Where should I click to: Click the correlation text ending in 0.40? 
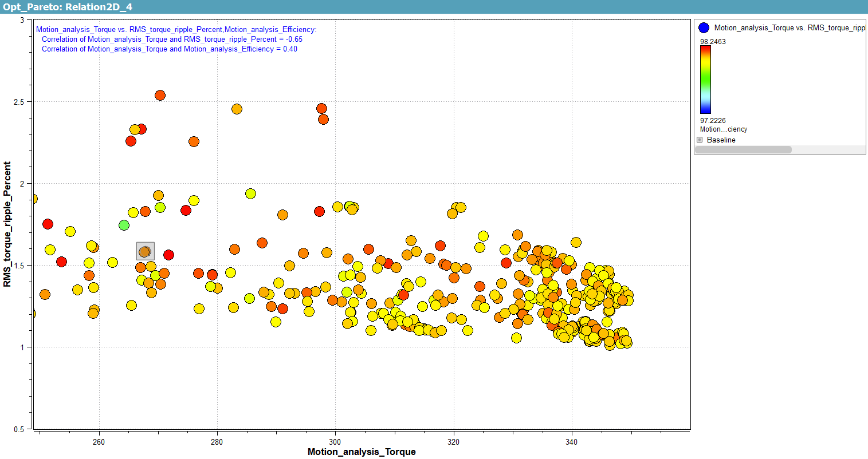169,49
